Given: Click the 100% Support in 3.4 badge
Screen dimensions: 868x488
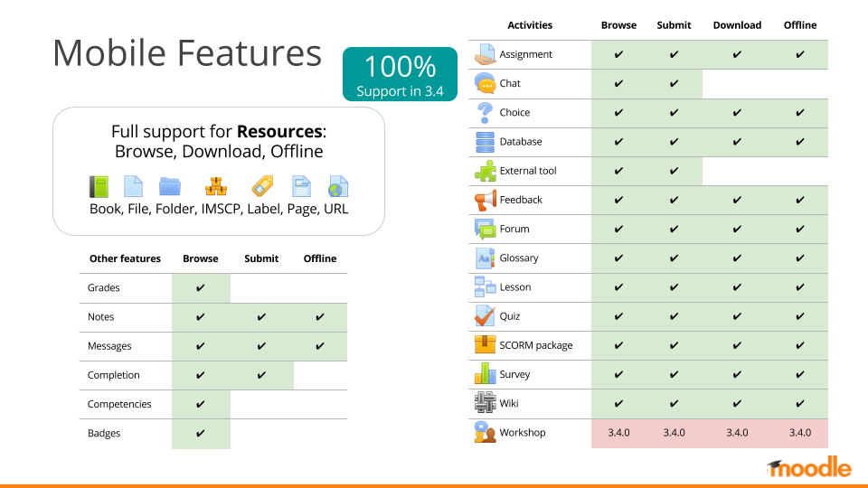Looking at the screenshot, I should click(x=400, y=75).
